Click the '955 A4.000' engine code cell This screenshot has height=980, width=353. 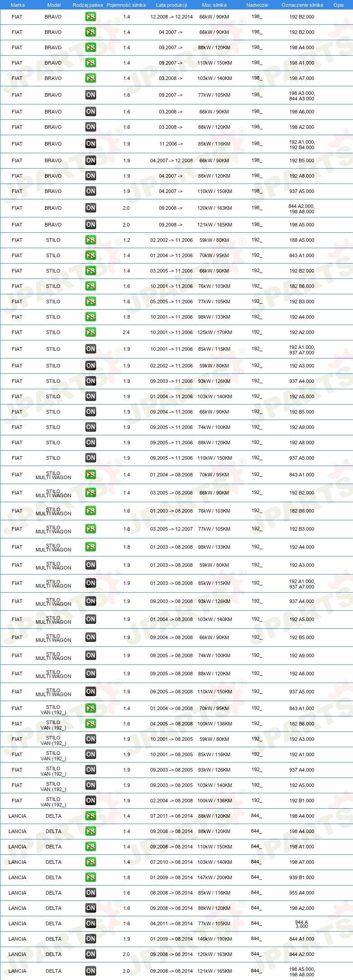(x=302, y=893)
